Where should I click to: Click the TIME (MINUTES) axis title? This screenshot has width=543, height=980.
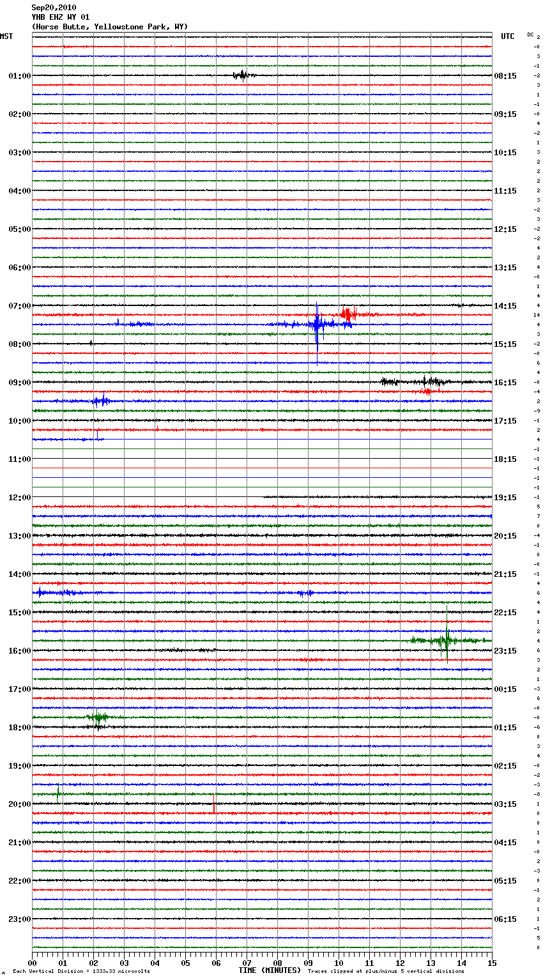[x=270, y=970]
